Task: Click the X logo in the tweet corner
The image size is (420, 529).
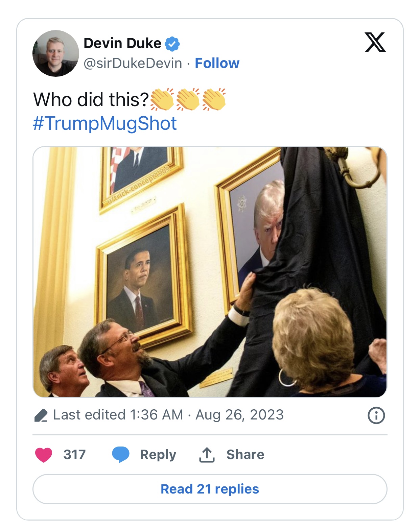Action: point(375,42)
